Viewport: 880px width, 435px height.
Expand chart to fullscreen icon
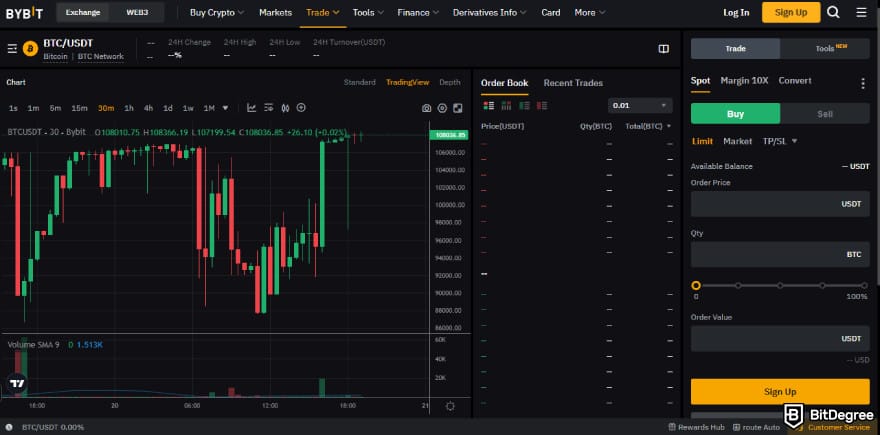(x=458, y=108)
